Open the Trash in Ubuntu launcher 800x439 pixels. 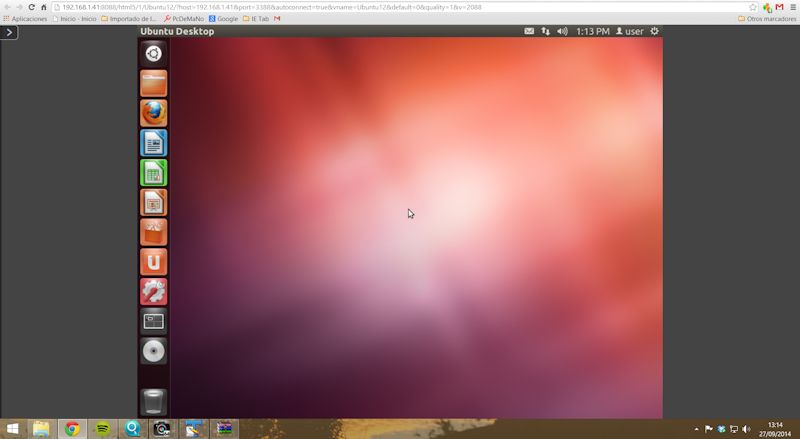[154, 401]
